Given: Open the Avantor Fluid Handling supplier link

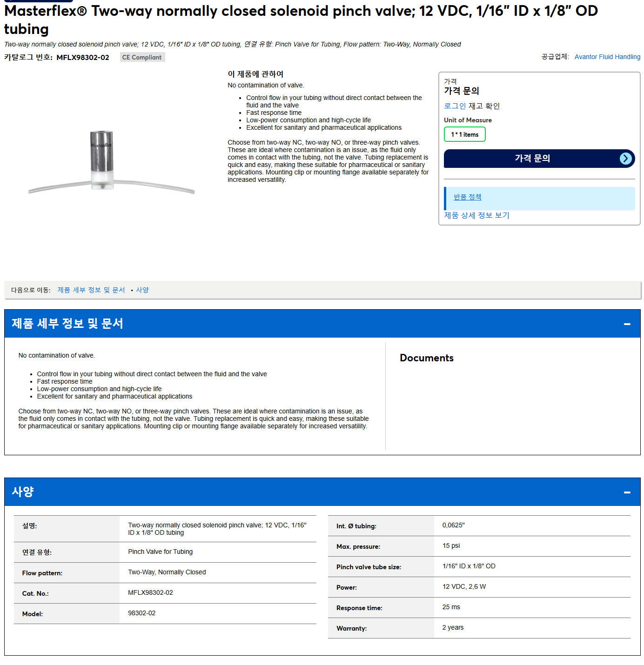Looking at the screenshot, I should pyautogui.click(x=607, y=57).
